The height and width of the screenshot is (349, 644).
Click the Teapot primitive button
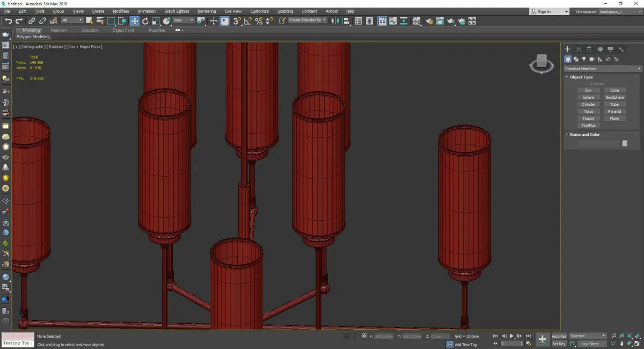[588, 118]
